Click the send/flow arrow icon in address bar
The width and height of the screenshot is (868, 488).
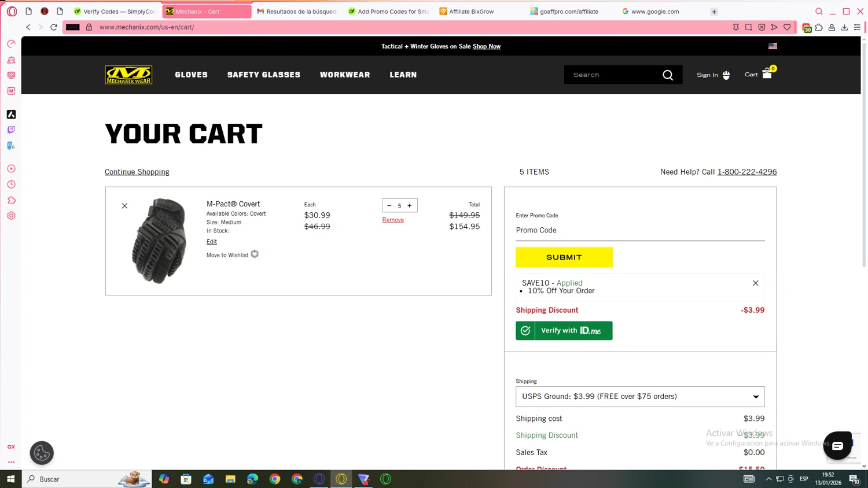[x=774, y=27]
